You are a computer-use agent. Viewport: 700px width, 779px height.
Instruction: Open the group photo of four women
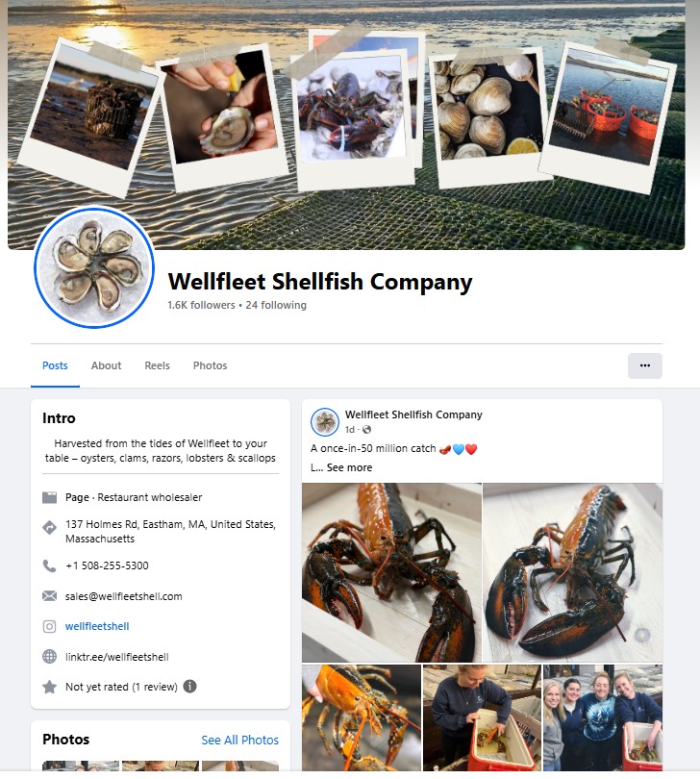pos(603,717)
